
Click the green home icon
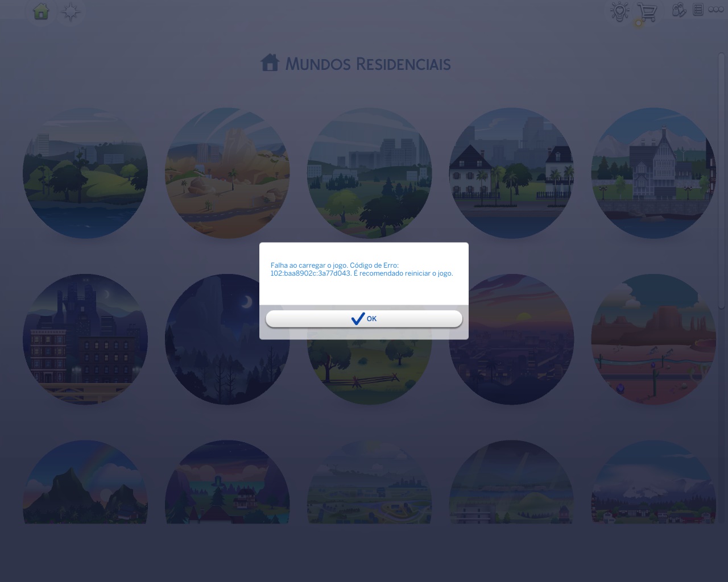click(x=41, y=11)
